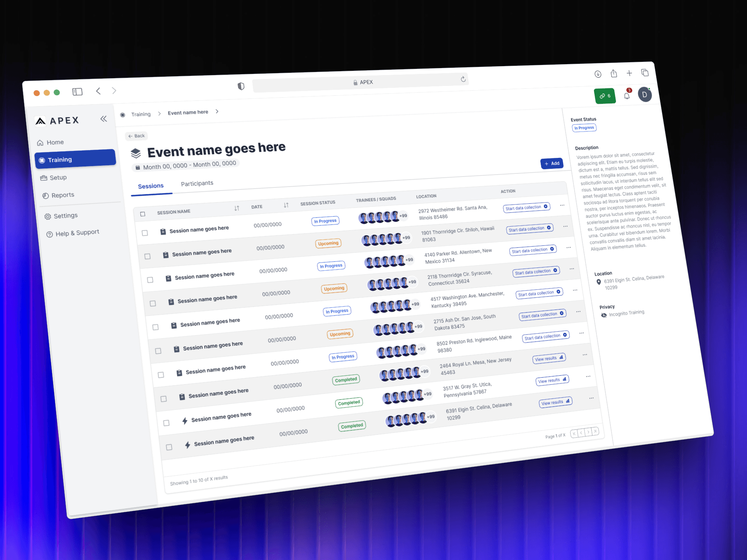Open notifications bell with red badge

627,96
